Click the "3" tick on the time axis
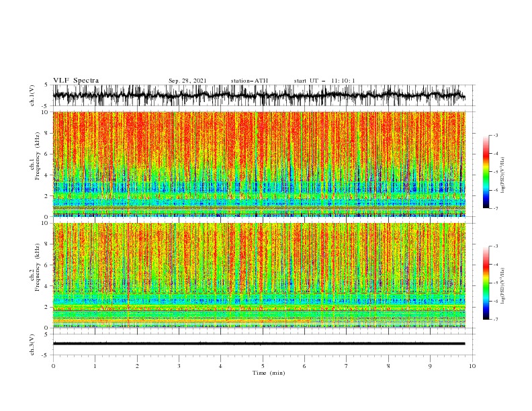 coord(179,366)
